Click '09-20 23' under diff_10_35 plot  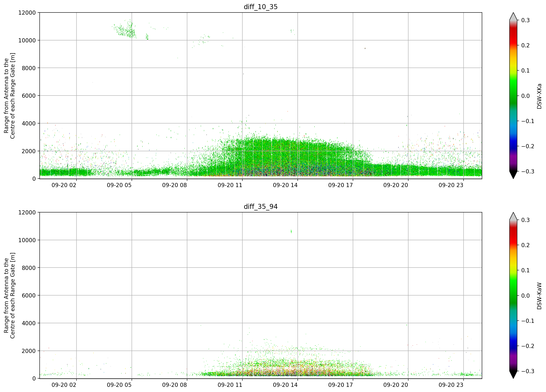(x=451, y=185)
